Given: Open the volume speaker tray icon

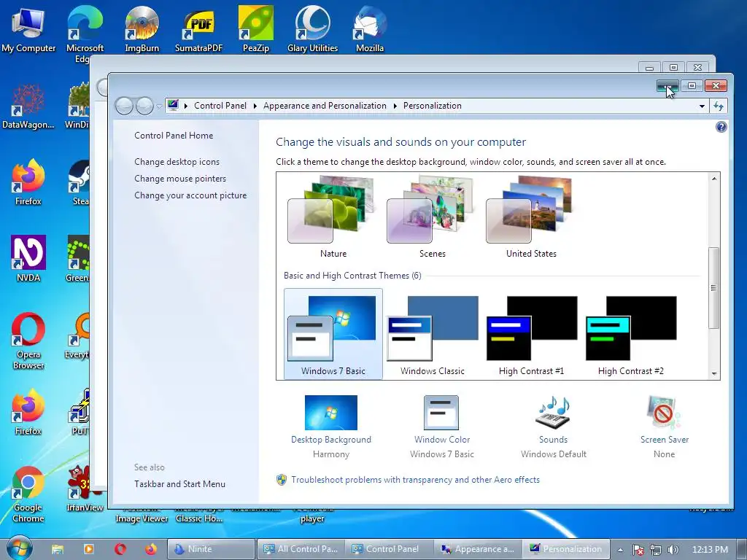Looking at the screenshot, I should pos(673,550).
